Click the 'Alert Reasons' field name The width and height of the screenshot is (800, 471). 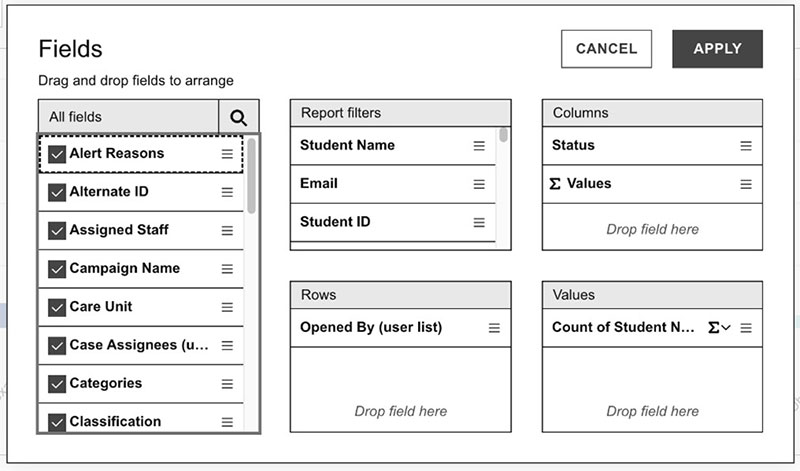tap(117, 153)
